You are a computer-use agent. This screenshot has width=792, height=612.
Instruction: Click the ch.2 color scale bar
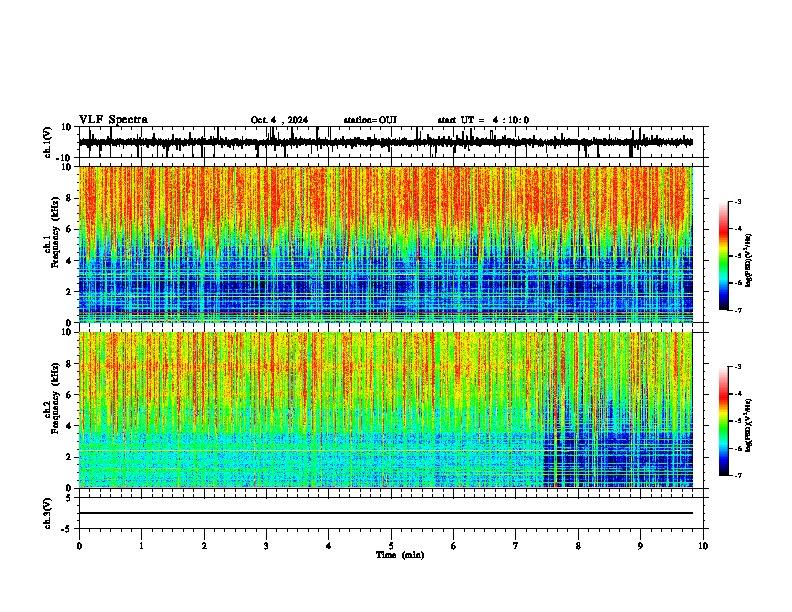[x=724, y=421]
